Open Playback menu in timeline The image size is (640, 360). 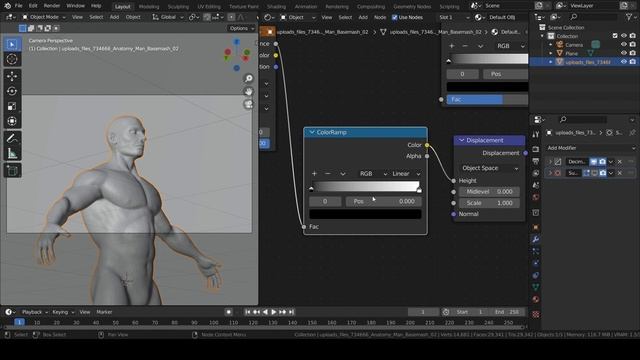34,312
